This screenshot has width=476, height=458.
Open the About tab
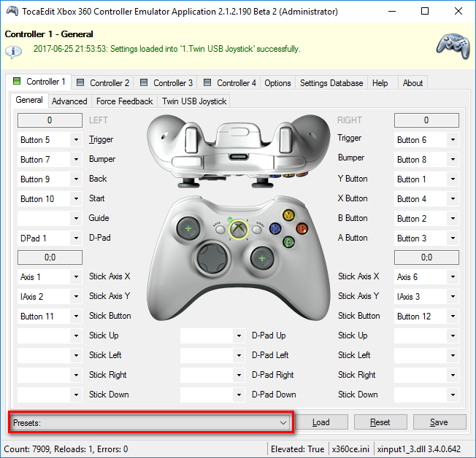click(x=412, y=83)
